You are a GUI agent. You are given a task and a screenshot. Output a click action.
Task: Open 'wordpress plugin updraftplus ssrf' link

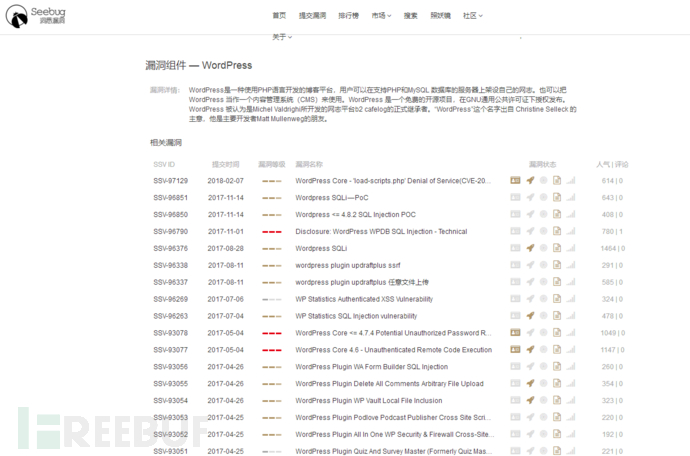pos(348,265)
